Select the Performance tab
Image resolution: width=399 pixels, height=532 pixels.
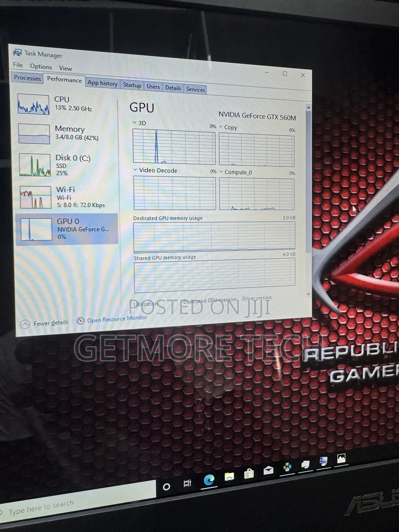point(64,80)
